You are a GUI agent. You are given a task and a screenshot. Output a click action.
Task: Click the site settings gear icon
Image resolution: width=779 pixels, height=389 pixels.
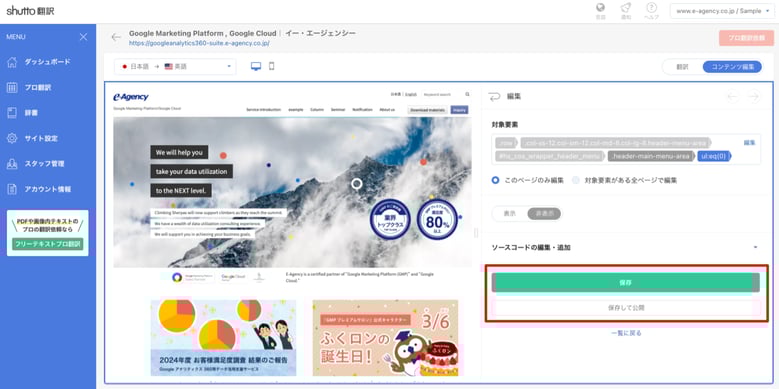point(12,139)
